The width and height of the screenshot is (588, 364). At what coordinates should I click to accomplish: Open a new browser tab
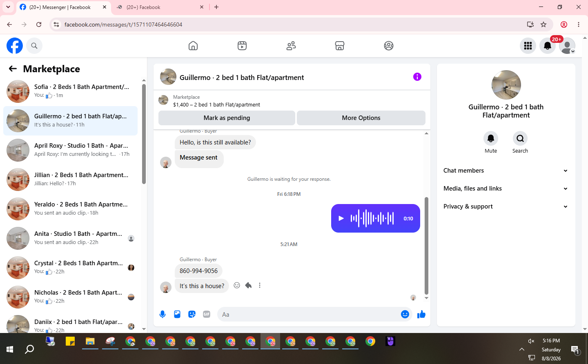tap(216, 7)
